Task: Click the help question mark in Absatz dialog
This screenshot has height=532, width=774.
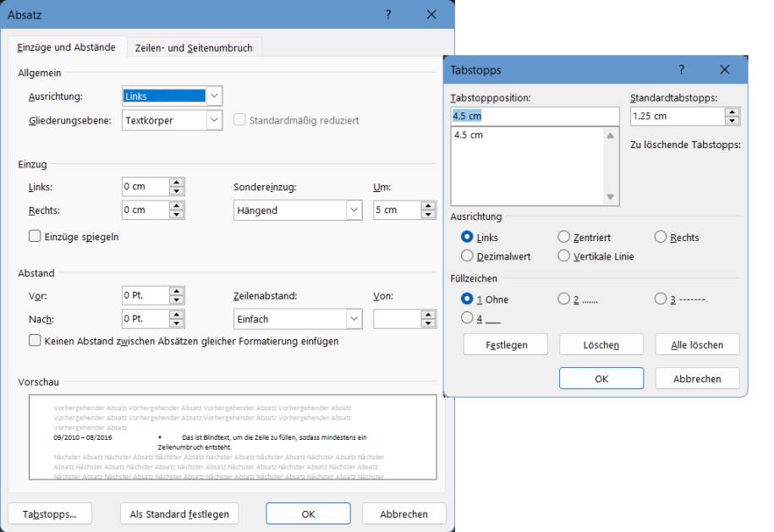Action: tap(388, 15)
